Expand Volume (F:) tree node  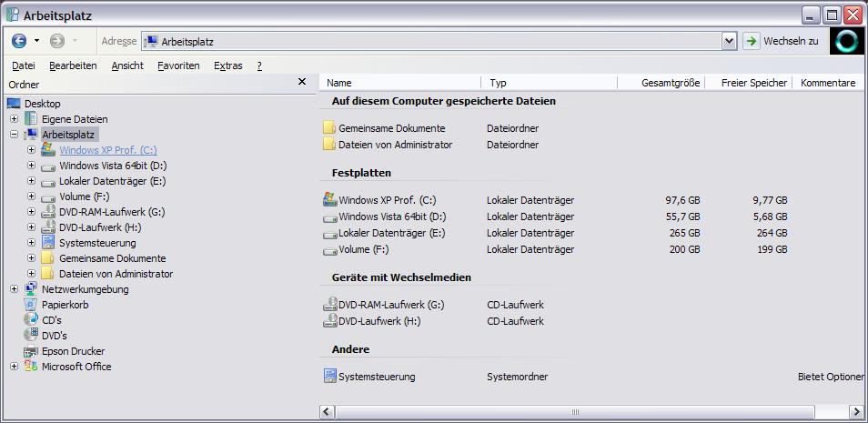pos(31,196)
